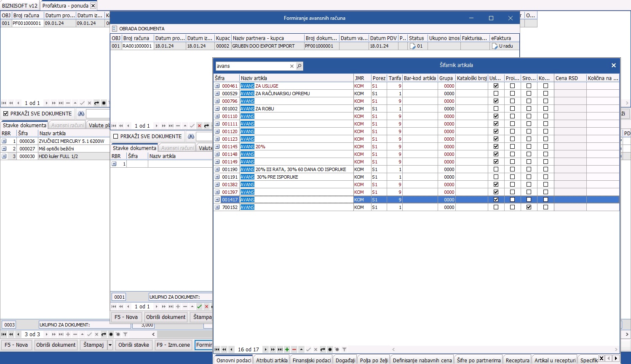Open the Štampaj dropdown arrow

110,345
